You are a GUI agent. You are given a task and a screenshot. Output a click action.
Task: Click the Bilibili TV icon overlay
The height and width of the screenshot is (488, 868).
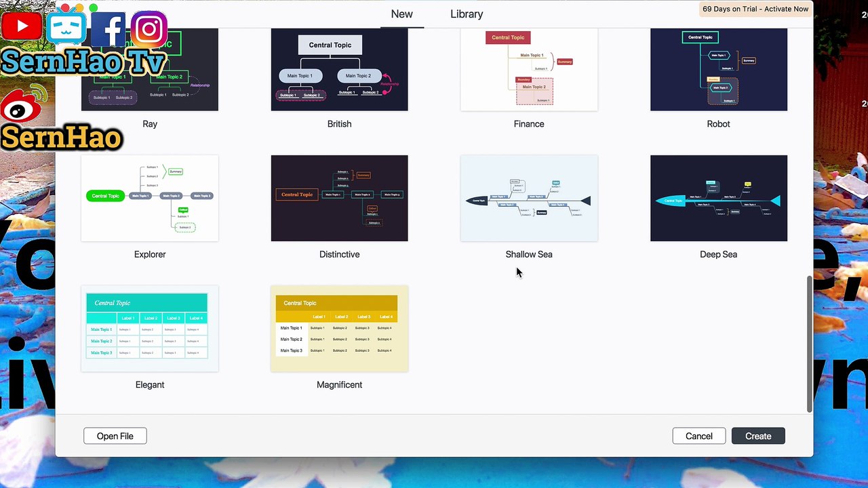66,26
